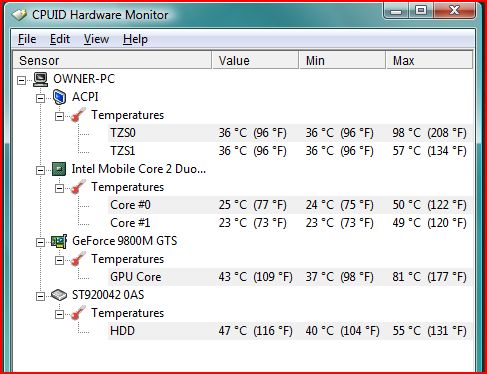This screenshot has width=487, height=374.
Task: Collapse Temperatures under GeForce 9800M GTS
Action: tap(59, 260)
